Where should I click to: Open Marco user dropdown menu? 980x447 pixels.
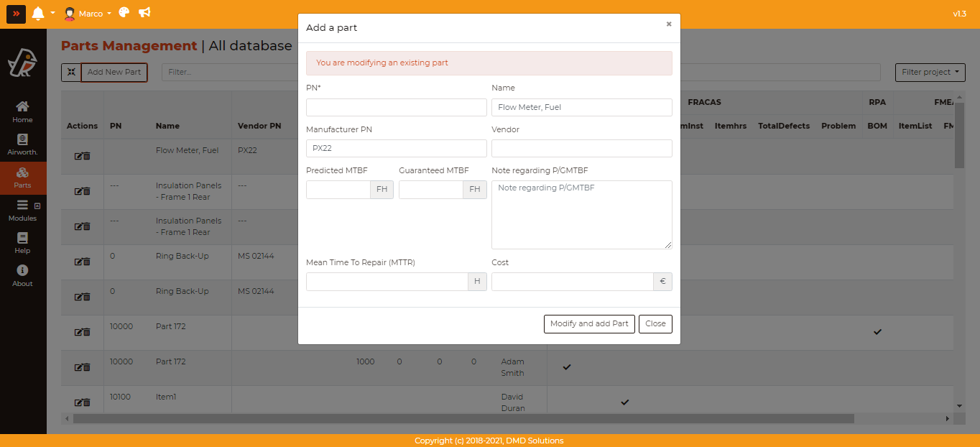coord(88,14)
